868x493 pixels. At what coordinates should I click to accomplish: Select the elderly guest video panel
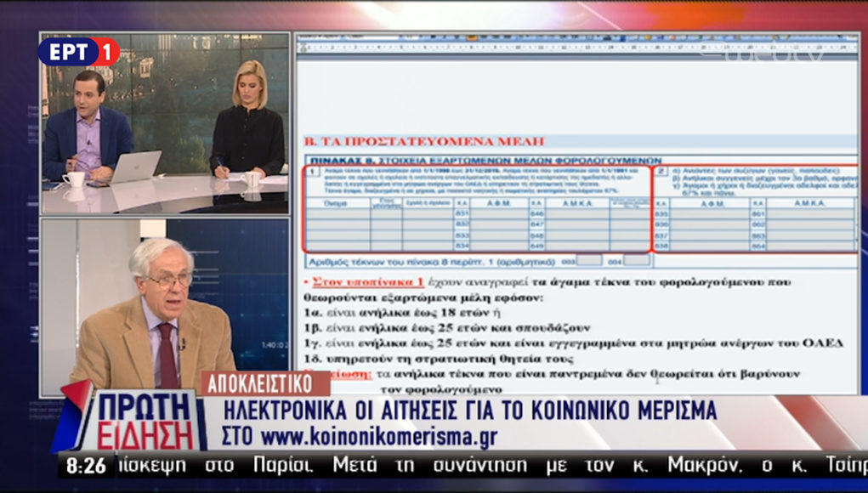tap(165, 306)
